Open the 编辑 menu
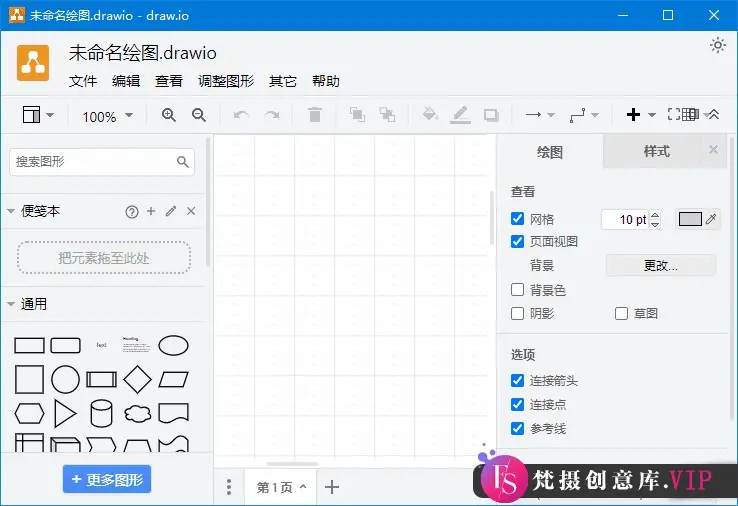Viewport: 738px width, 506px height. 126,81
